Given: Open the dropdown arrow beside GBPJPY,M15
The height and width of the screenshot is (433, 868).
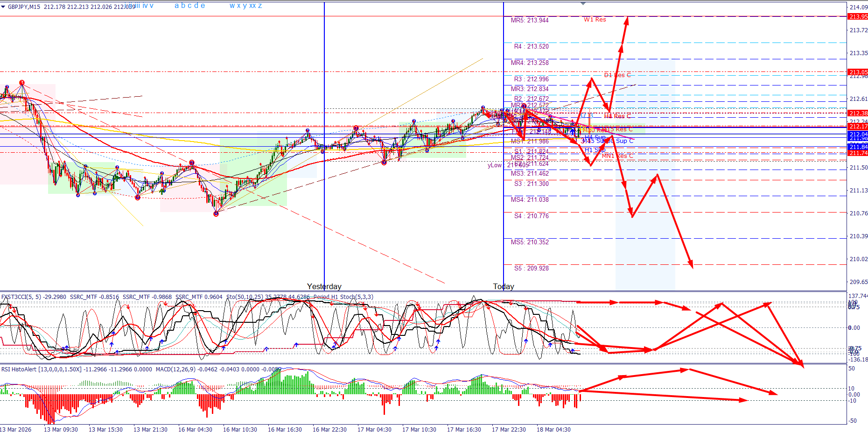Looking at the screenshot, I should click(3, 7).
